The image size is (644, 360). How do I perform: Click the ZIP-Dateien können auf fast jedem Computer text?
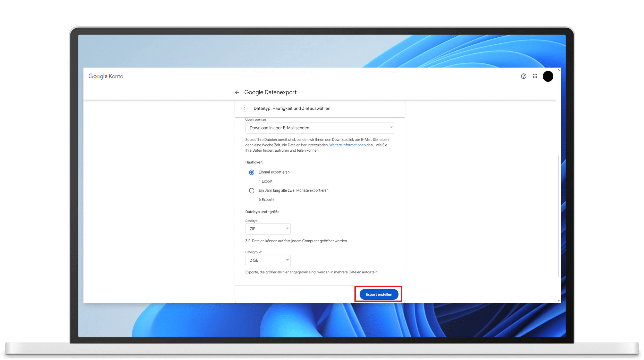296,241
